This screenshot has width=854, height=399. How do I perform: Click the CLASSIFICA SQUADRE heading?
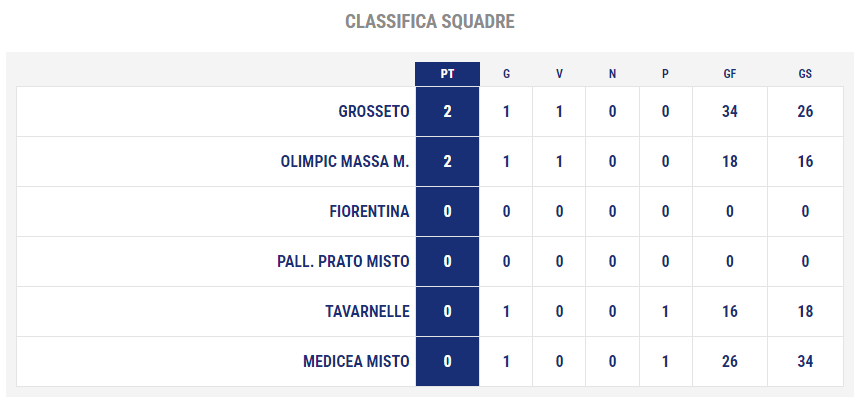click(430, 21)
